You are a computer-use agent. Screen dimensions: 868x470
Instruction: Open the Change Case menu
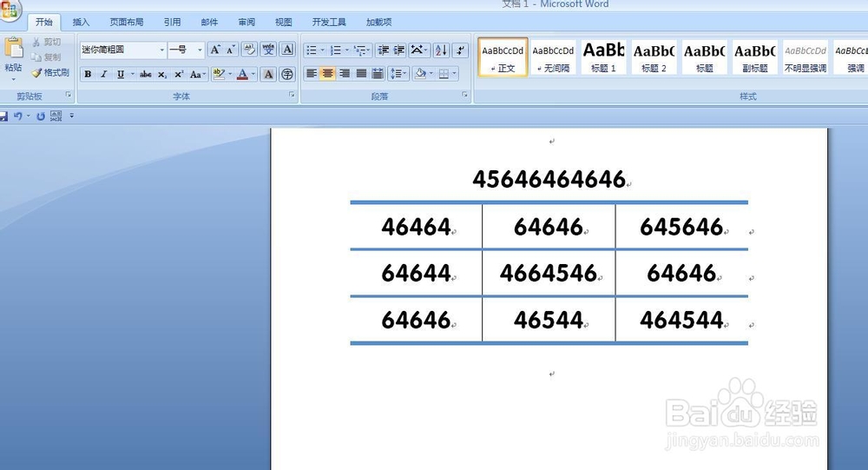(x=198, y=74)
